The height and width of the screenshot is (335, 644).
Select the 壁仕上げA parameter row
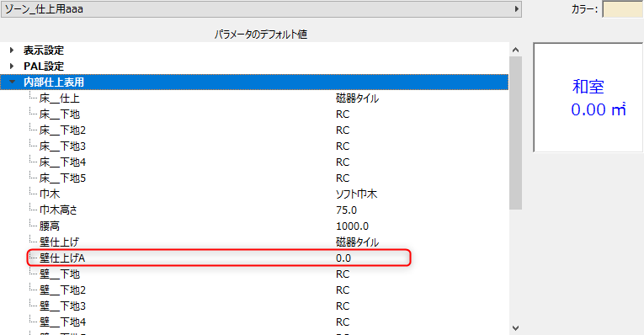[254, 258]
